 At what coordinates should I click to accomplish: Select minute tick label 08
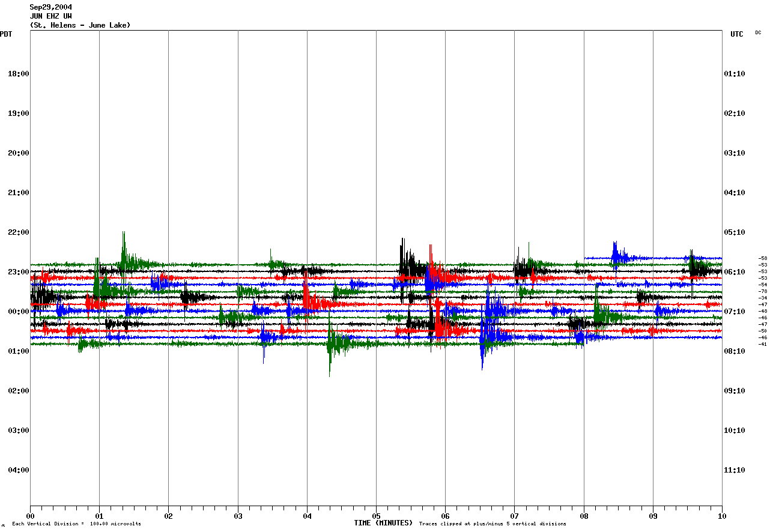584,516
